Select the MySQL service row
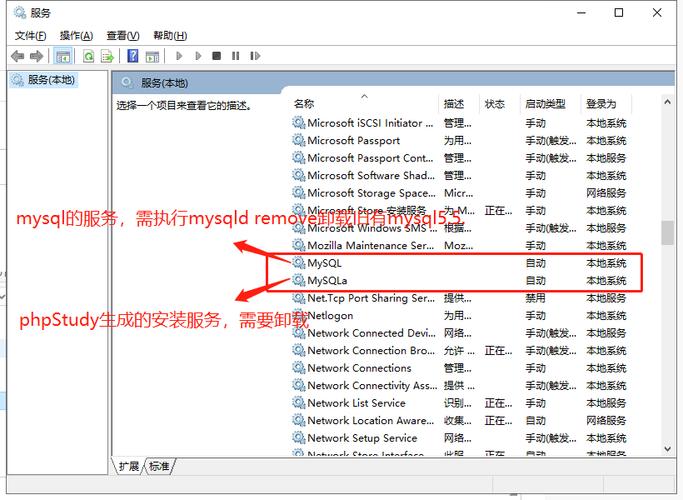Image resolution: width=683 pixels, height=500 pixels. [x=461, y=263]
